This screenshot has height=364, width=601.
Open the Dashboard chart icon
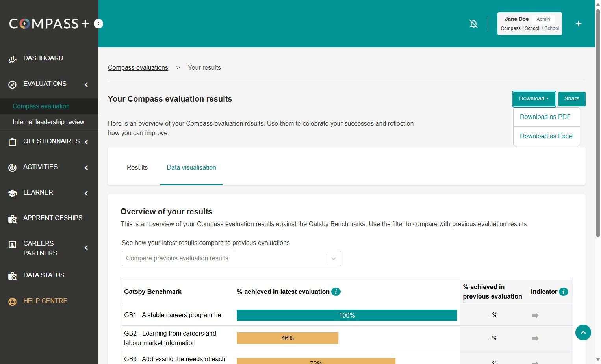(13, 59)
